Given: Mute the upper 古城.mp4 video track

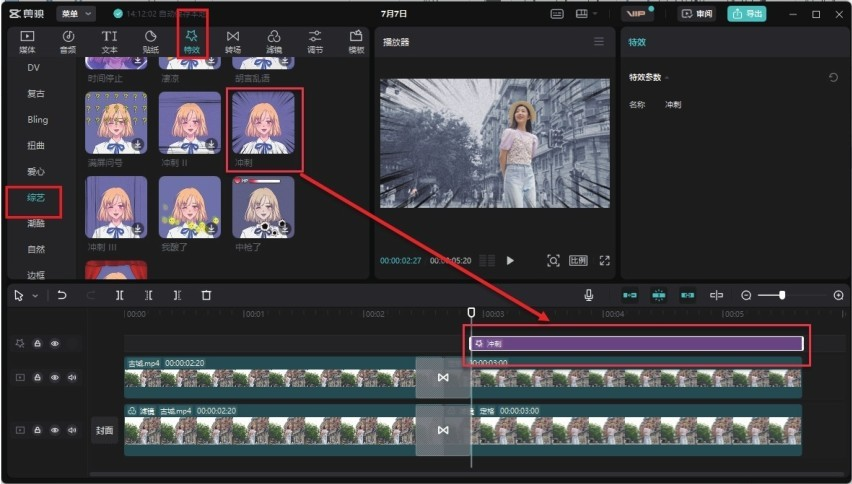Looking at the screenshot, I should tap(72, 377).
